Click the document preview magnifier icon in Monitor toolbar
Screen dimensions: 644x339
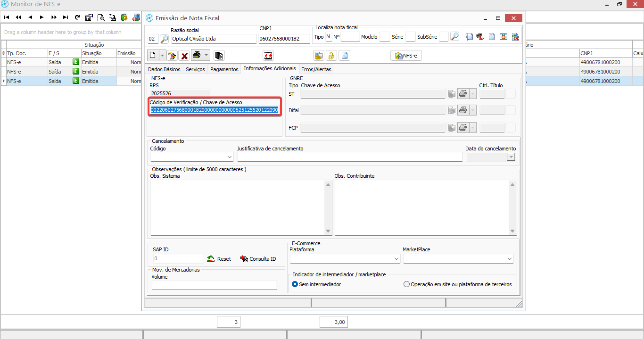coord(101,17)
